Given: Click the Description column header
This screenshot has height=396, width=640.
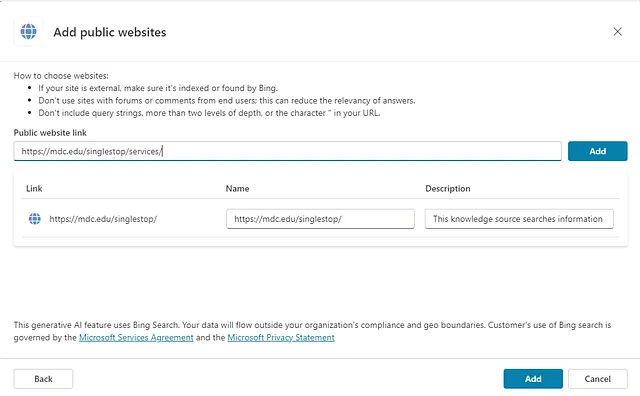Looking at the screenshot, I should click(x=448, y=189).
